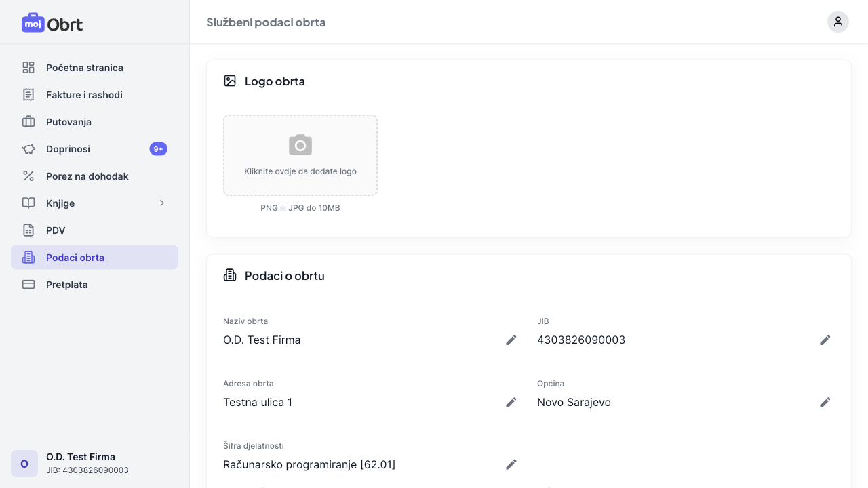Click the mojObrt logo
The width and height of the screenshot is (868, 488).
point(52,23)
